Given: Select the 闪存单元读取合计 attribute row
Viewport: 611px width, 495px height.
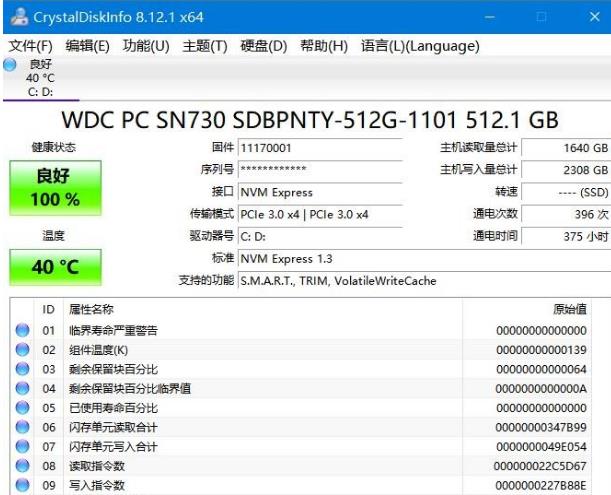Looking at the screenshot, I should [301, 427].
